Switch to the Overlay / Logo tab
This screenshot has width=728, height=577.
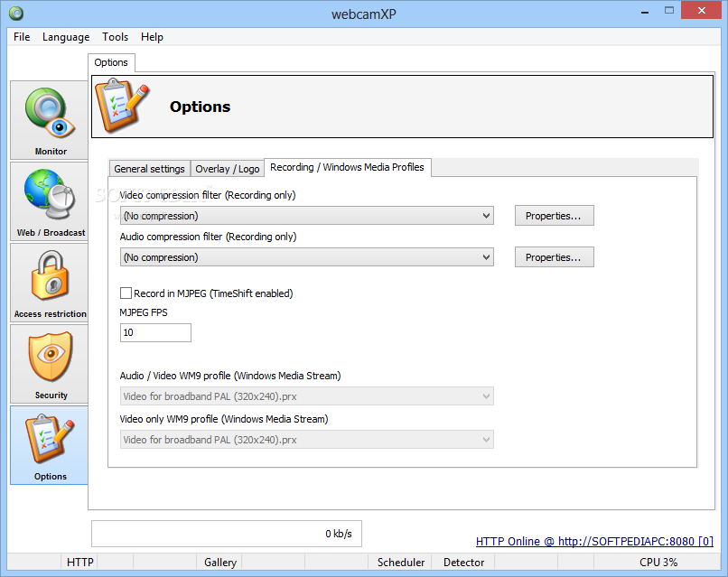click(228, 169)
